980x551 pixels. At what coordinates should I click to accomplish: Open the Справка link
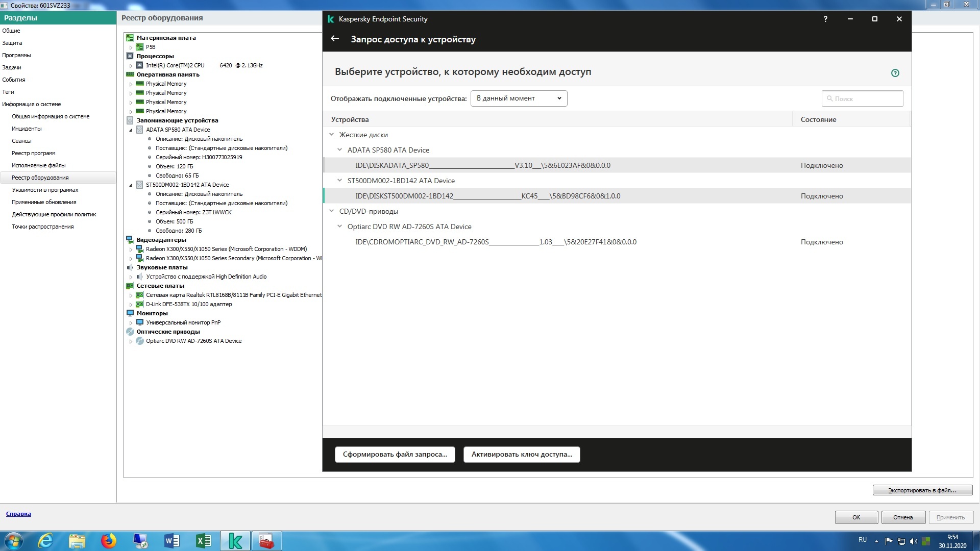pos(18,514)
